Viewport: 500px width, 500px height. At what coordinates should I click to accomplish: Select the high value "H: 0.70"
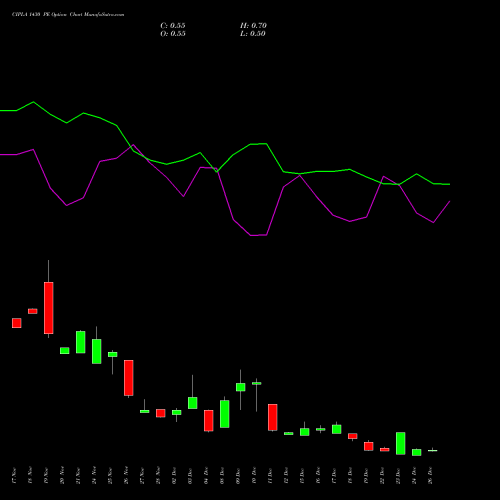253,26
